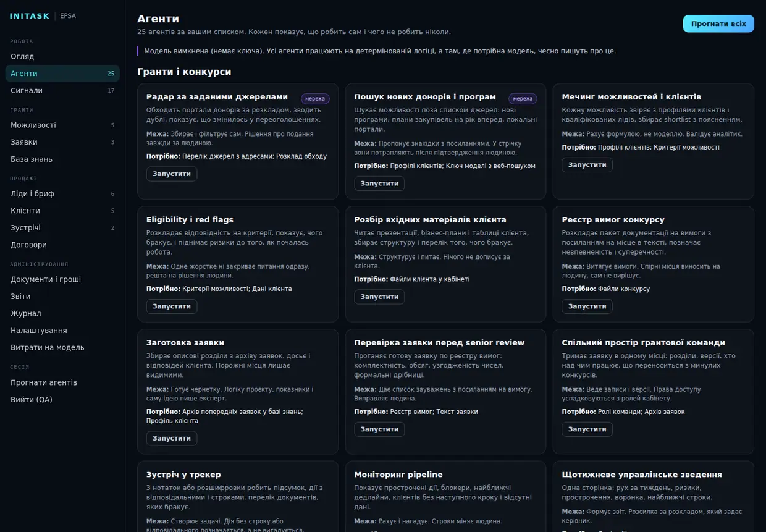Open the Звіти section

62,296
